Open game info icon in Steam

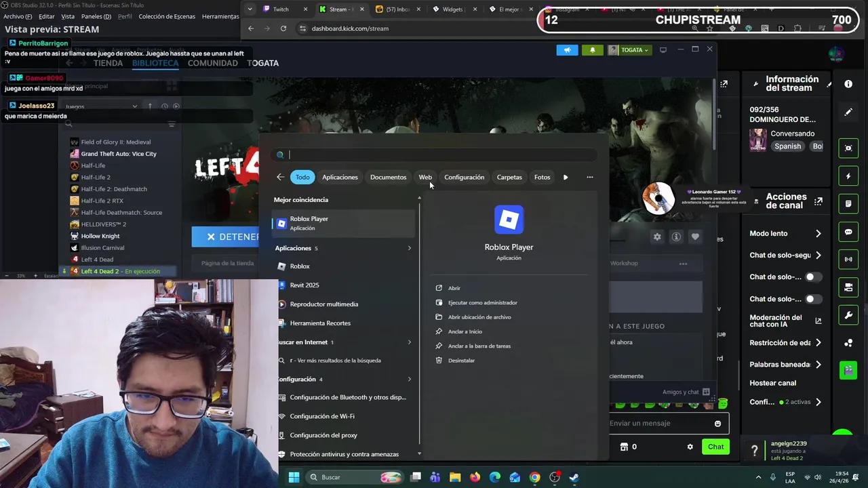(676, 237)
